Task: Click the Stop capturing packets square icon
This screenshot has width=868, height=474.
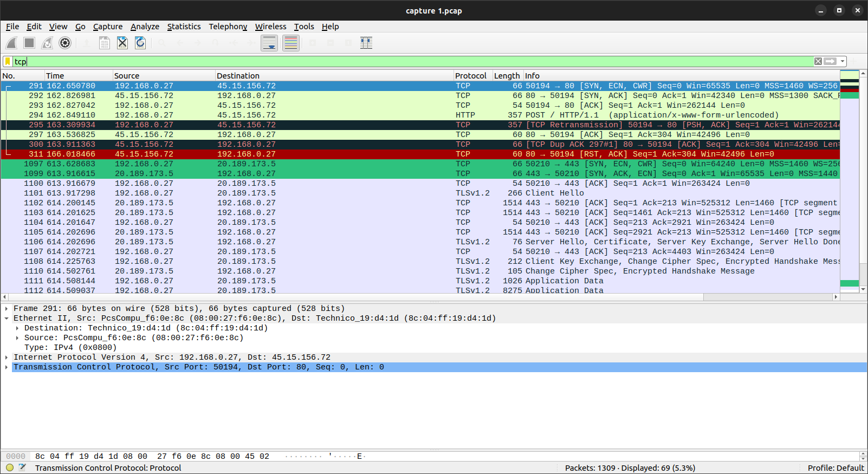Action: pyautogui.click(x=29, y=43)
